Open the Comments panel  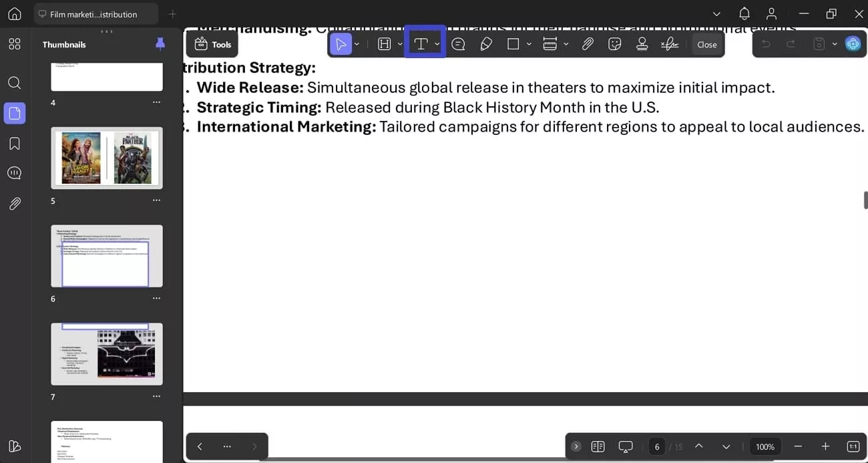click(x=14, y=172)
